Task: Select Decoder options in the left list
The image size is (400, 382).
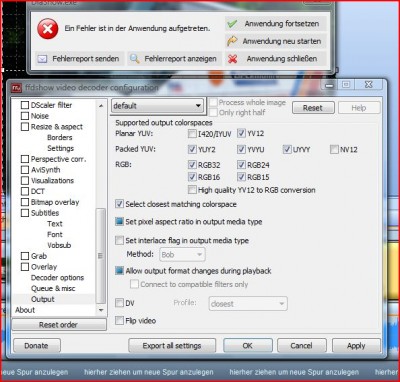Action: 57,278
